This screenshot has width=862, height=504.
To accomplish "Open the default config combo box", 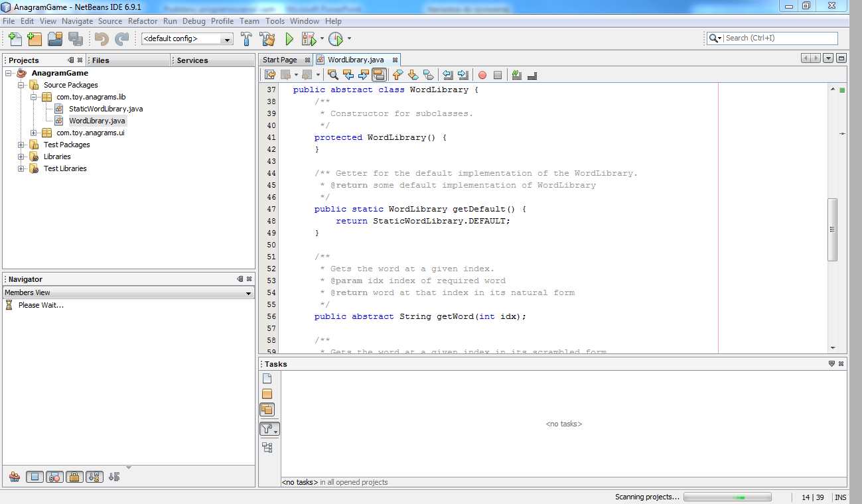I will click(x=187, y=39).
